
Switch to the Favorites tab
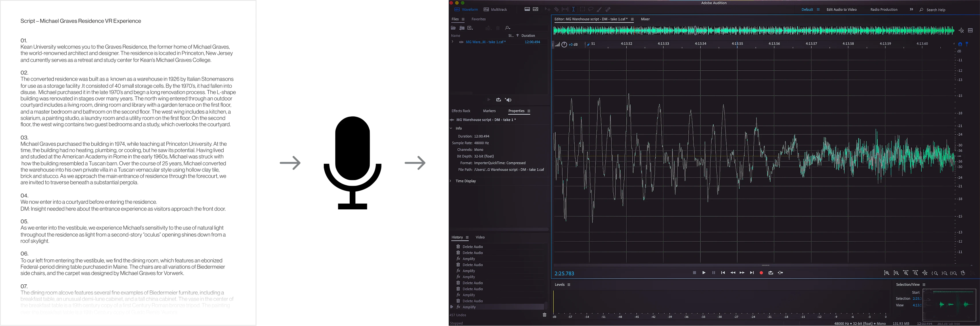(478, 19)
